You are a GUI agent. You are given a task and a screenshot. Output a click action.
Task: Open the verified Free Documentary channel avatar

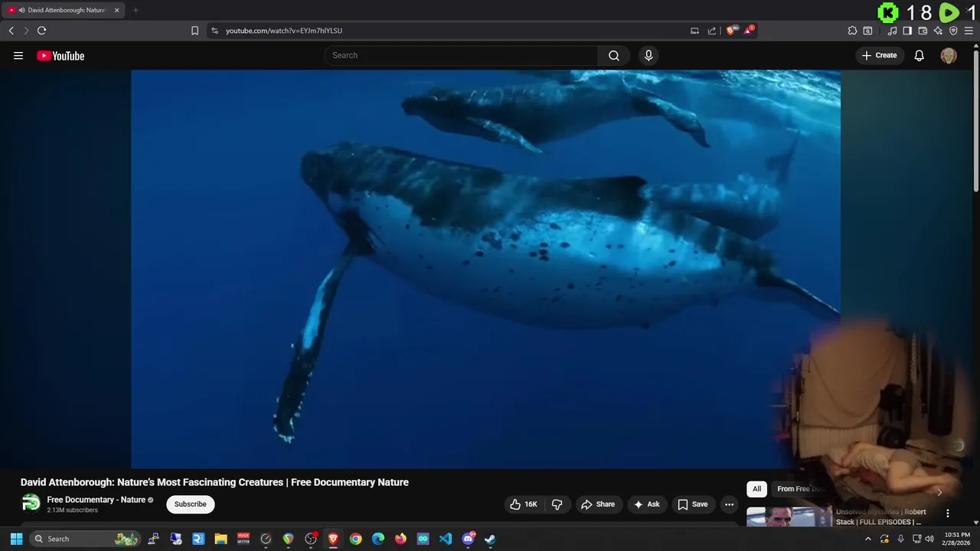(31, 504)
